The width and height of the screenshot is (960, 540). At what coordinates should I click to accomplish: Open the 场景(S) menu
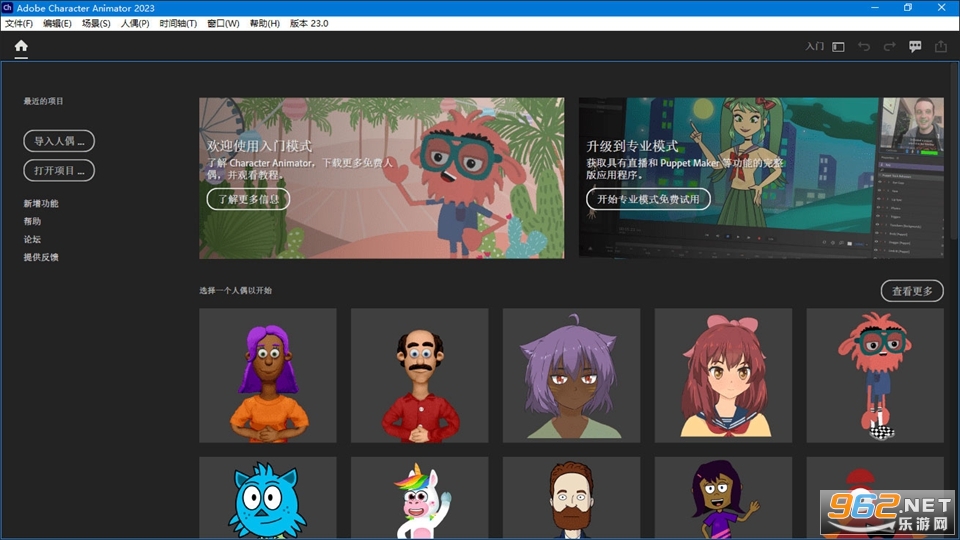click(96, 23)
